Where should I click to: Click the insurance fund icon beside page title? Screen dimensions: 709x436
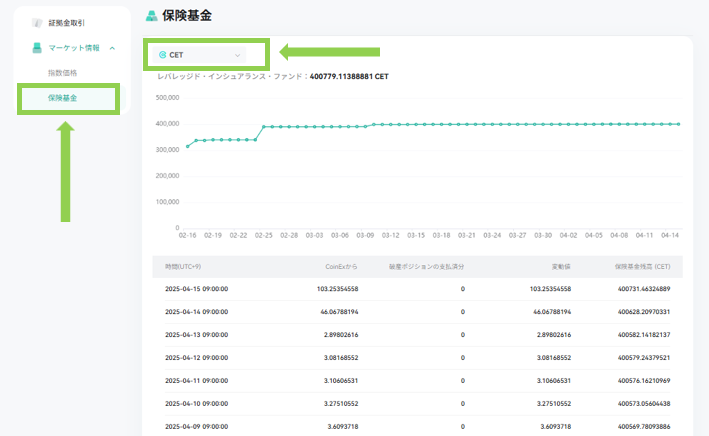pos(151,16)
